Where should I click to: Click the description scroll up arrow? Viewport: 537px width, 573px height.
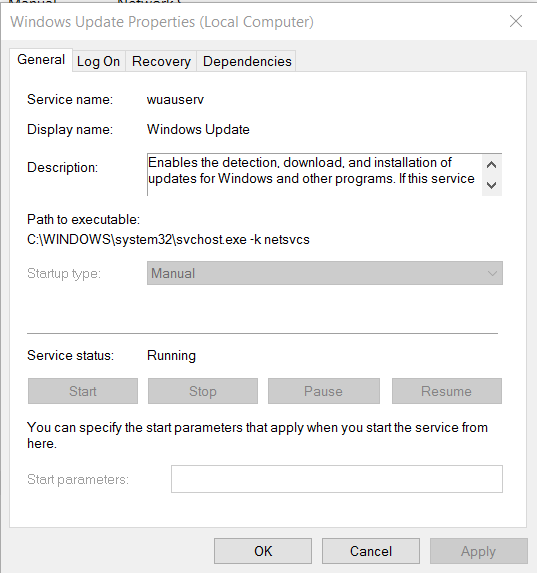click(492, 165)
